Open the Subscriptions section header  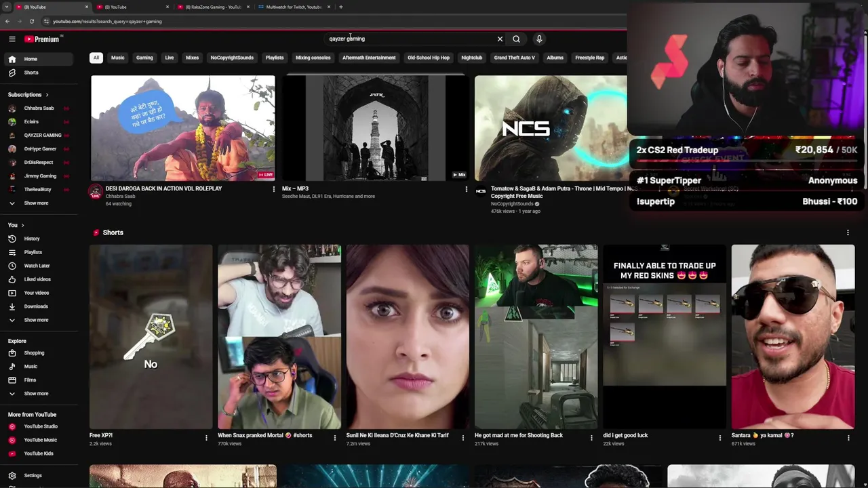[28, 95]
